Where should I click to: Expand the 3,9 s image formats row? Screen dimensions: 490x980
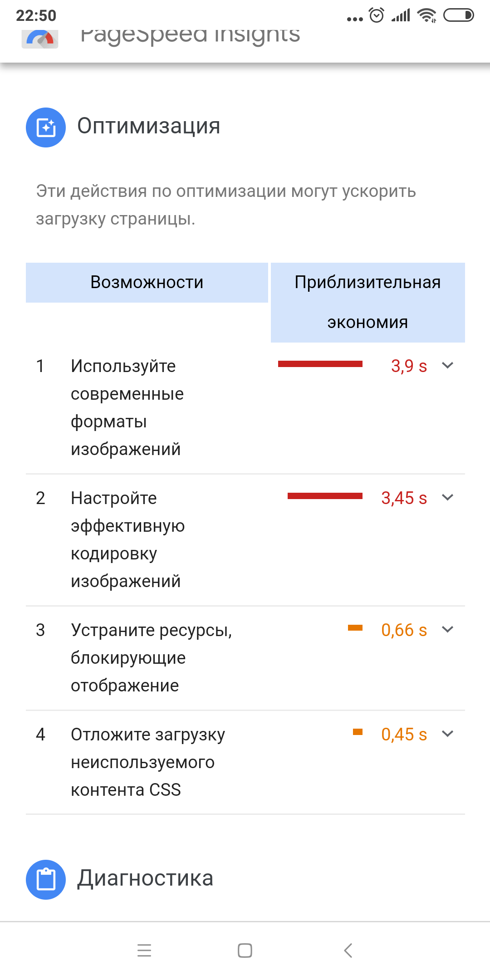pos(447,365)
